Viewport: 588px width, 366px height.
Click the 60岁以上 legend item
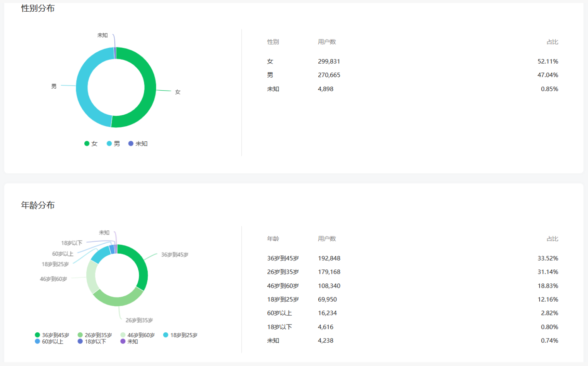coord(49,342)
